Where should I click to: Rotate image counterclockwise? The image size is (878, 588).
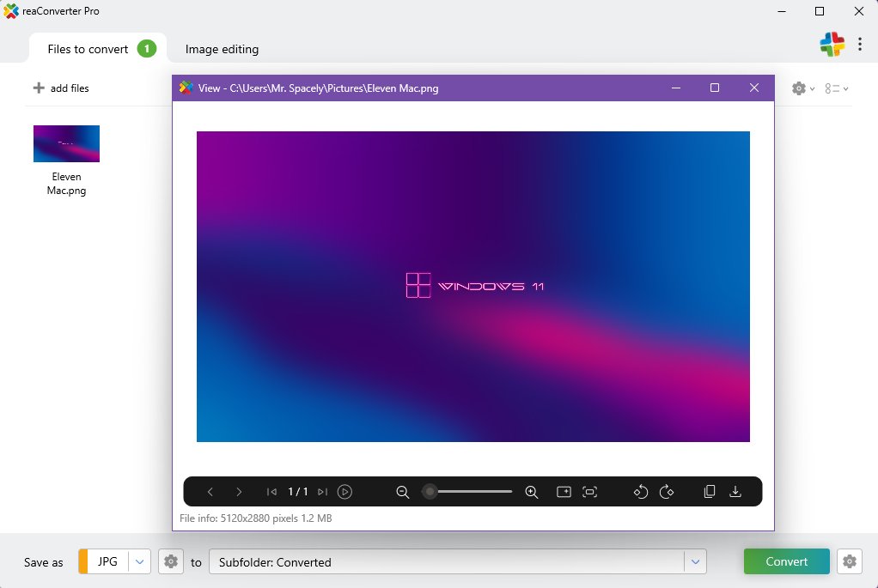[x=641, y=492]
